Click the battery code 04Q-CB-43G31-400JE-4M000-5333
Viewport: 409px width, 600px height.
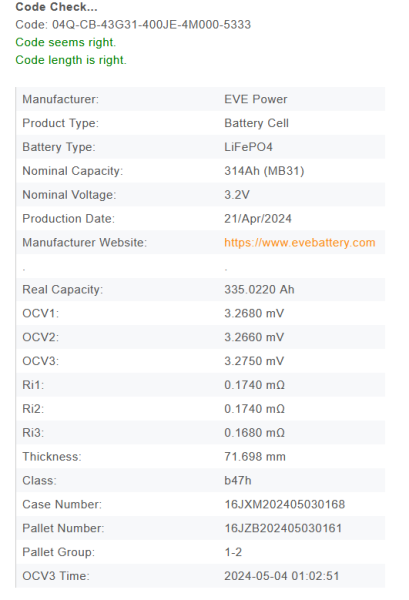(152, 24)
